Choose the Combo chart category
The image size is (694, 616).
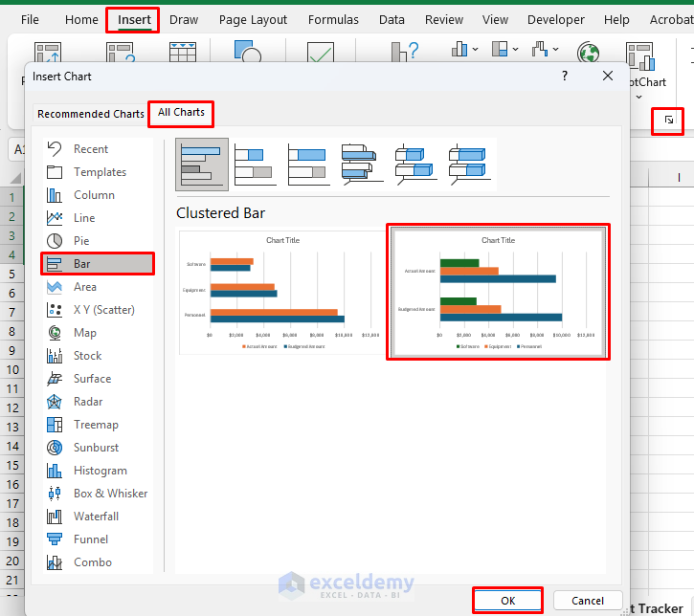click(x=99, y=562)
